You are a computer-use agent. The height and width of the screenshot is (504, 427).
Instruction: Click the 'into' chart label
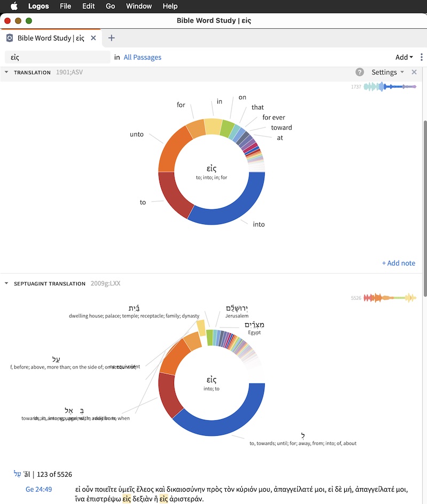[259, 224]
